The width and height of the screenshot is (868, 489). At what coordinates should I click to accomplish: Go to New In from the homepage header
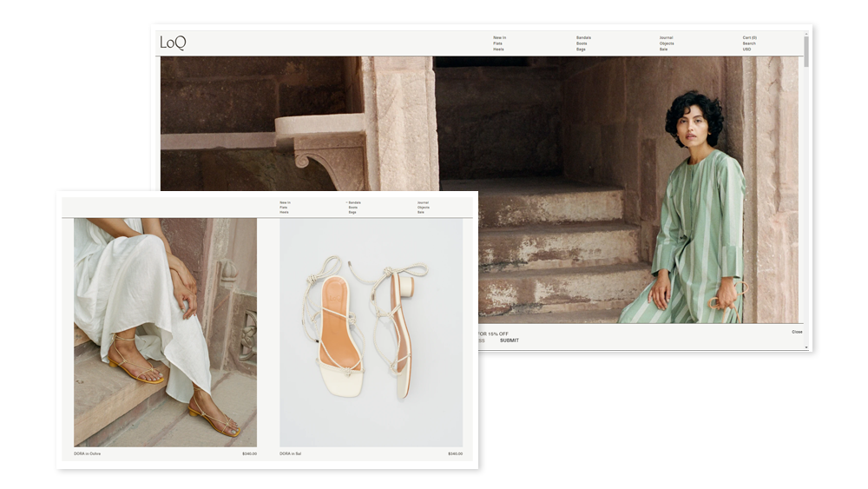(499, 38)
